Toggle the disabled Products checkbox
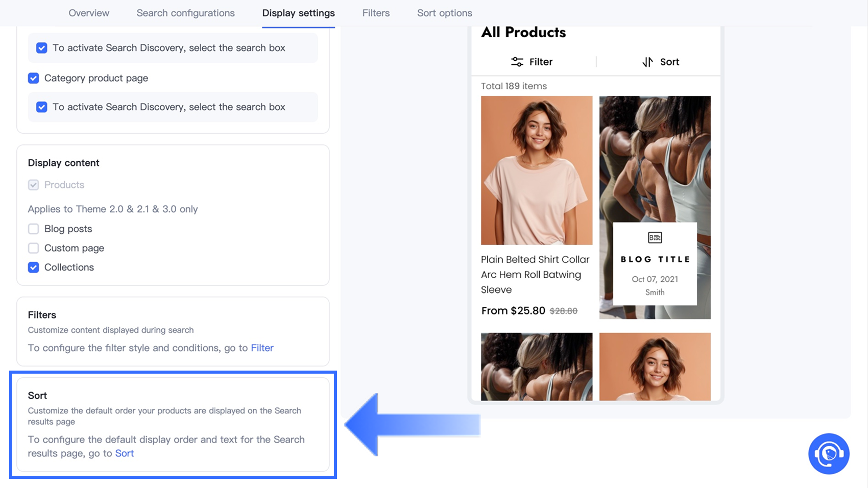 coord(34,185)
